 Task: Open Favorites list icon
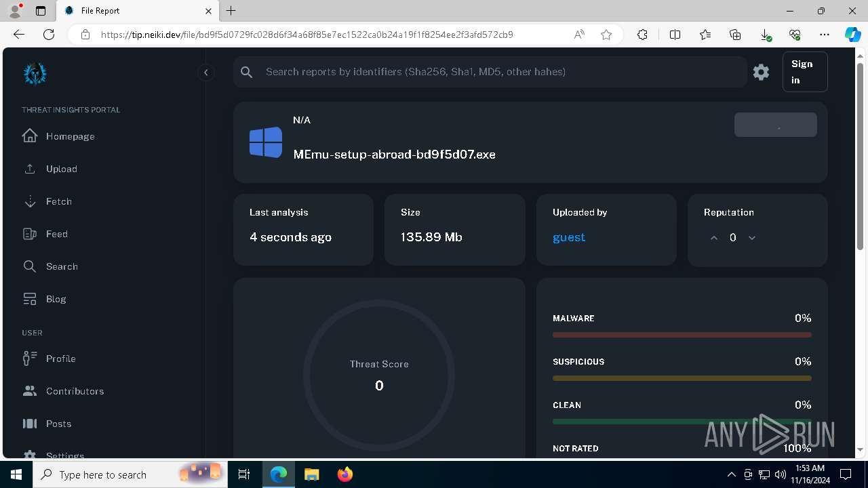[705, 35]
